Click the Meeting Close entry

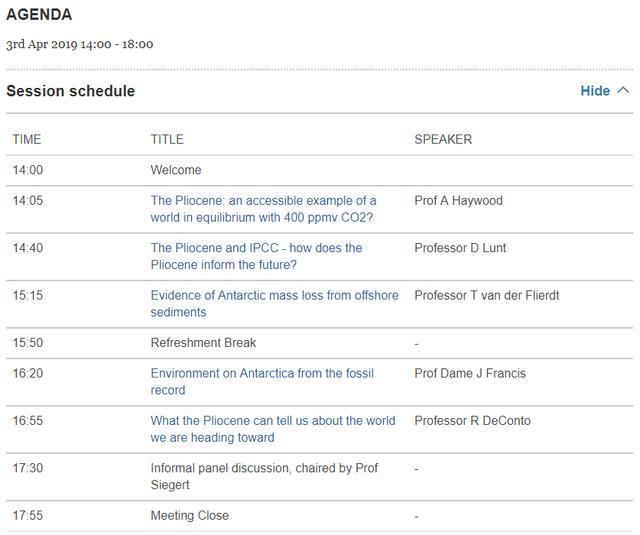pos(189,516)
